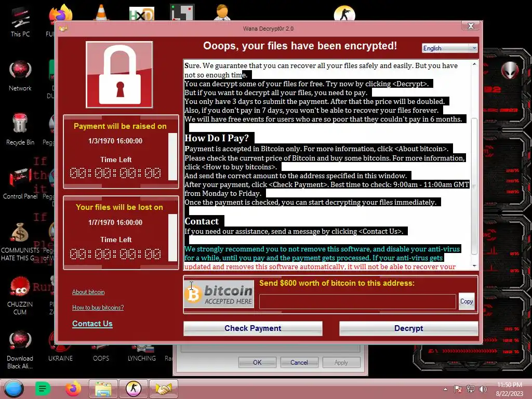
Task: Open the user avatar desktop icon
Action: (222, 12)
